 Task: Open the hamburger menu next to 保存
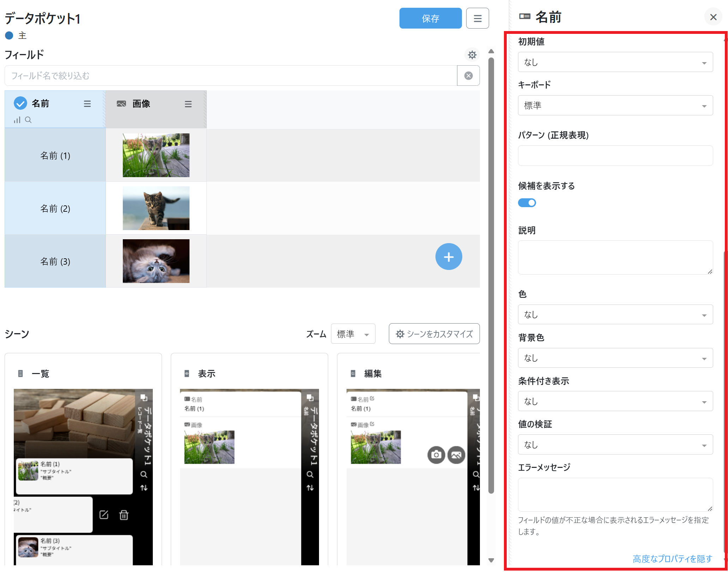click(477, 18)
